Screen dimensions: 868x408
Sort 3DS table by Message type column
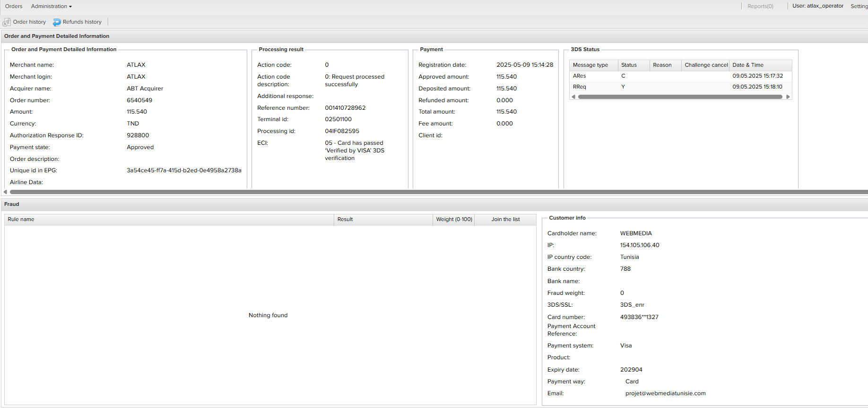click(590, 65)
